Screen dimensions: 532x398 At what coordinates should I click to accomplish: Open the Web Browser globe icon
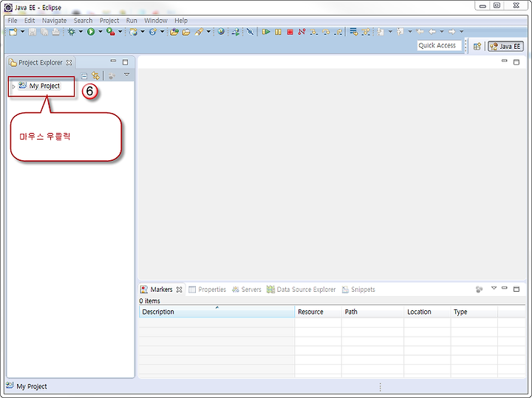221,32
